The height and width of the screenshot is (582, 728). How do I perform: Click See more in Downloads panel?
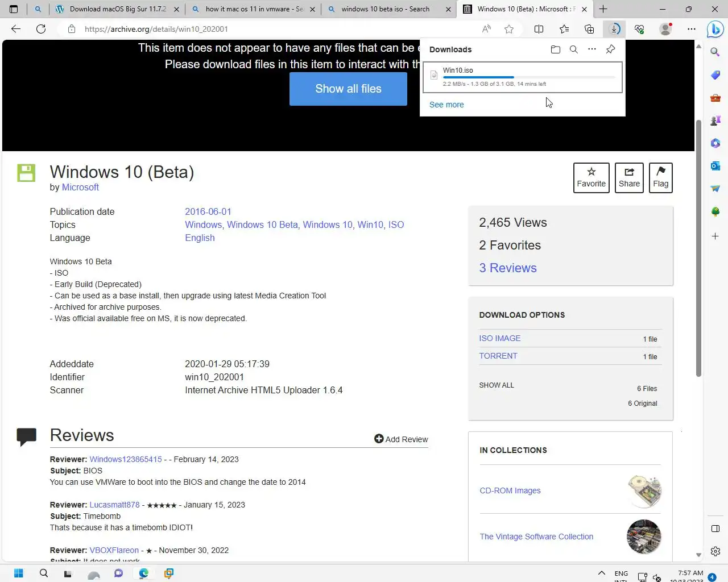coord(446,105)
